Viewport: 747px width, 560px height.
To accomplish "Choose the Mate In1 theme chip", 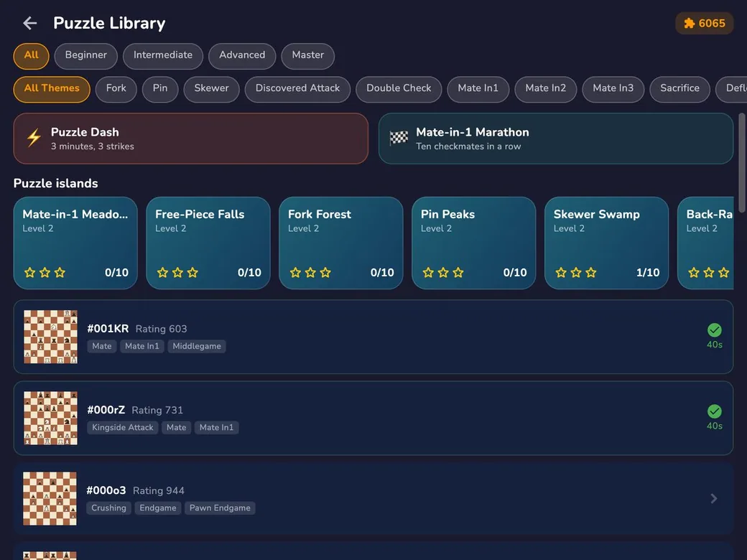I will click(x=478, y=89).
